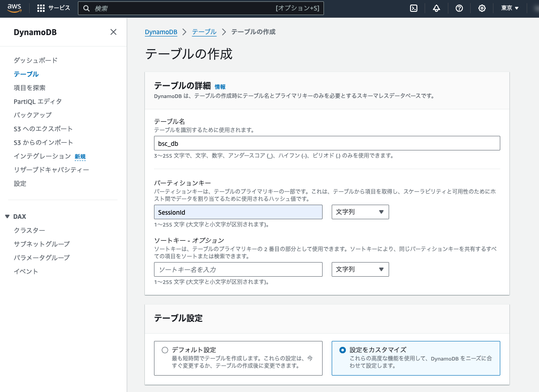The width and height of the screenshot is (539, 392).
Task: Open the account settings gear icon
Action: (x=482, y=8)
